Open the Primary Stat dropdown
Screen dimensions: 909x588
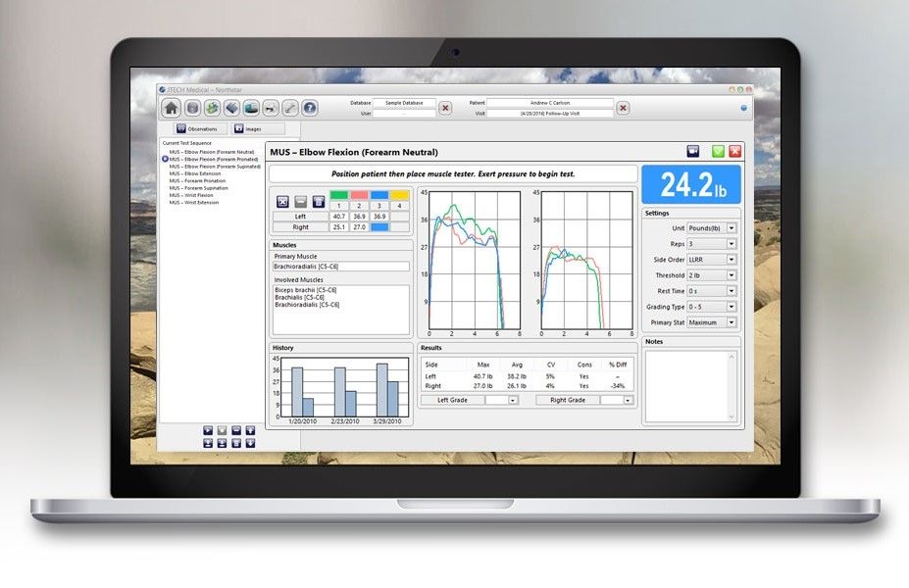pos(732,322)
